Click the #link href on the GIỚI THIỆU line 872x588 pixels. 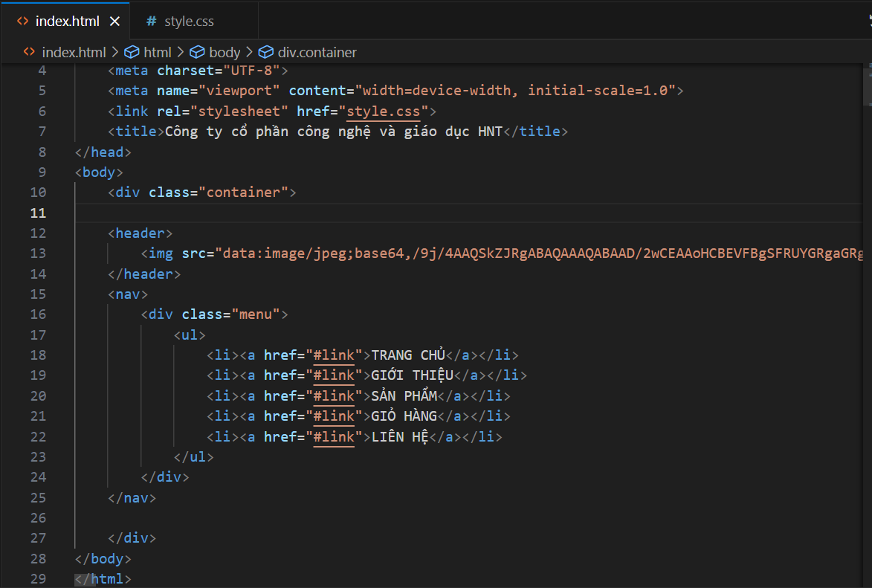click(x=334, y=375)
